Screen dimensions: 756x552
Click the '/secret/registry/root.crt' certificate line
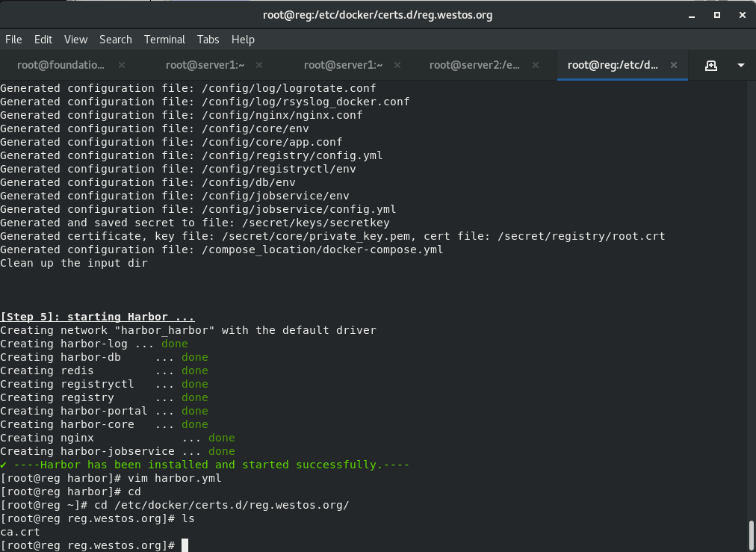(x=332, y=236)
